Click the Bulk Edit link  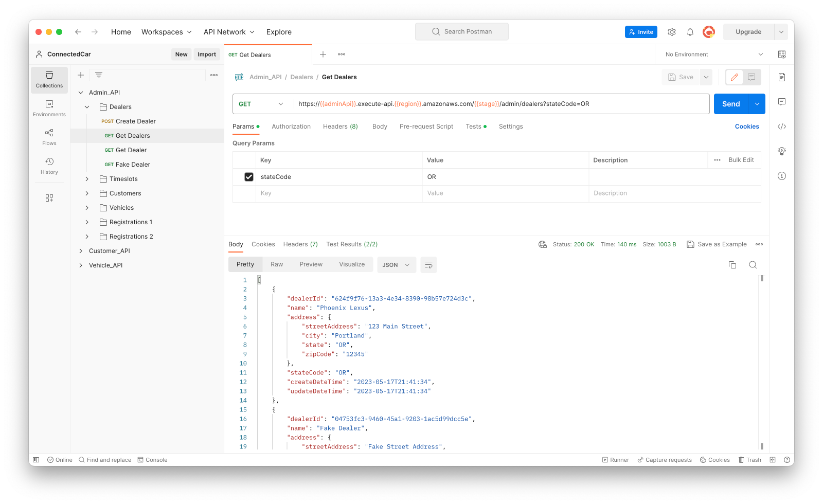741,160
